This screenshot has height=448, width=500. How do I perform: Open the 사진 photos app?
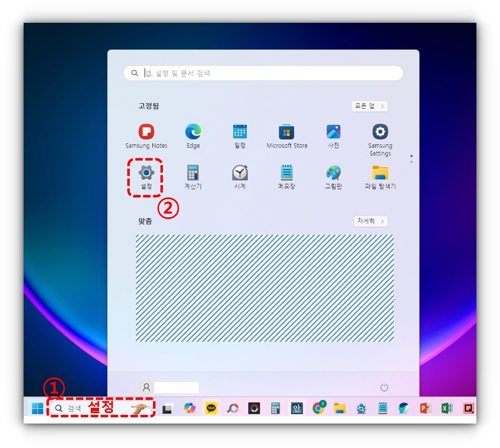click(x=333, y=136)
